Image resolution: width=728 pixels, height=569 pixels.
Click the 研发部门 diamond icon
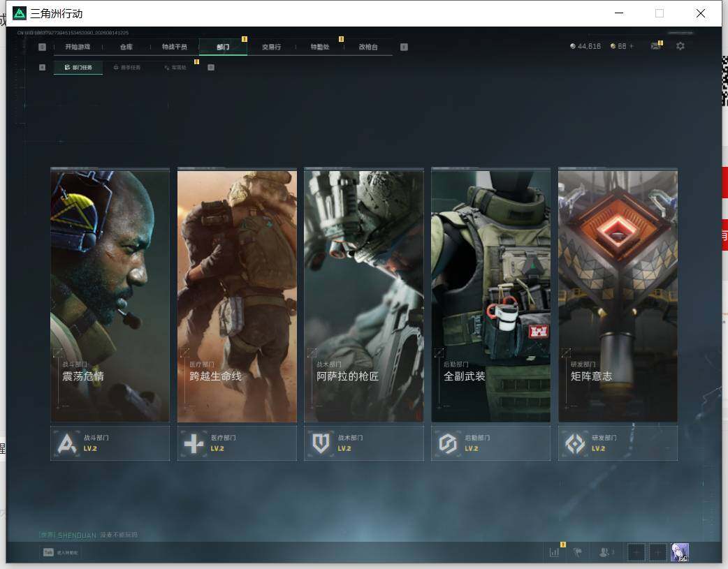click(x=575, y=444)
